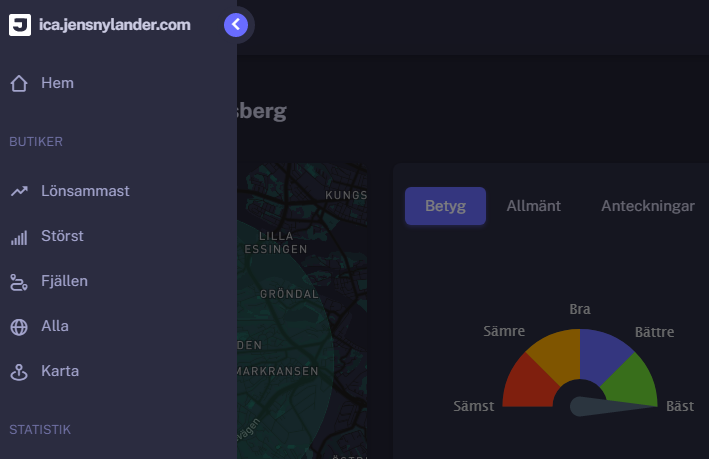Click the ica.jensnylander.com site title
This screenshot has height=459, width=709.
tap(115, 25)
